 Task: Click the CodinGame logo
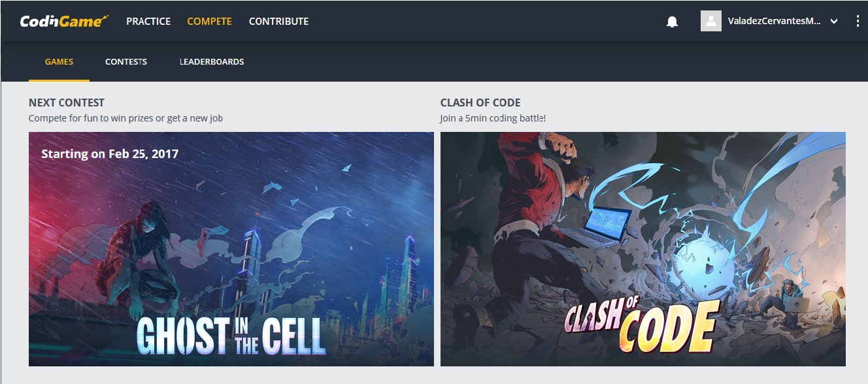pyautogui.click(x=64, y=21)
